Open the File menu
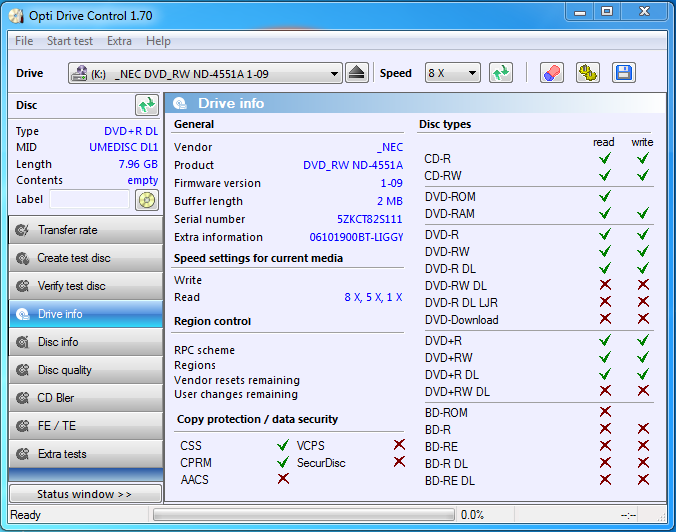This screenshot has width=676, height=532. (24, 41)
